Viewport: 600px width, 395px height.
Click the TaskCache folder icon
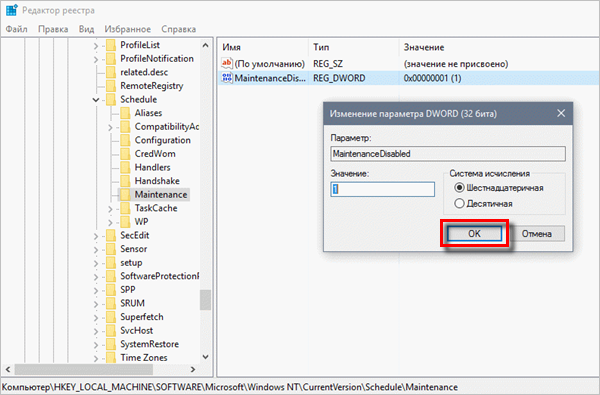125,208
